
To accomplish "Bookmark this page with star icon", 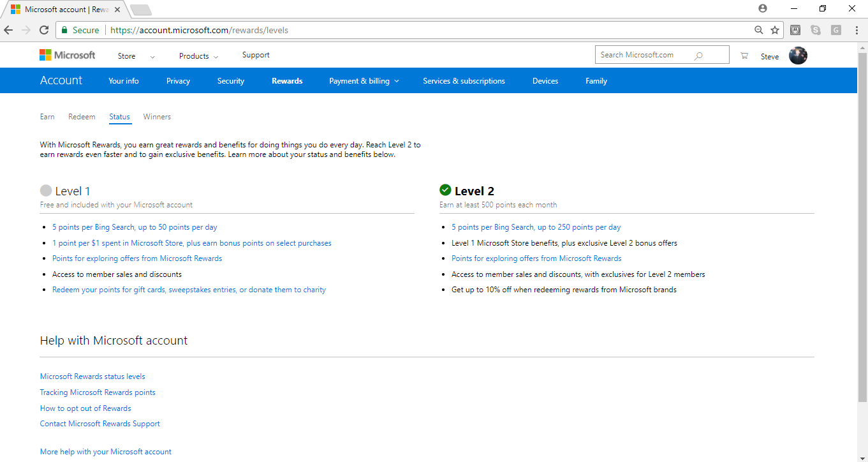I will pos(775,30).
